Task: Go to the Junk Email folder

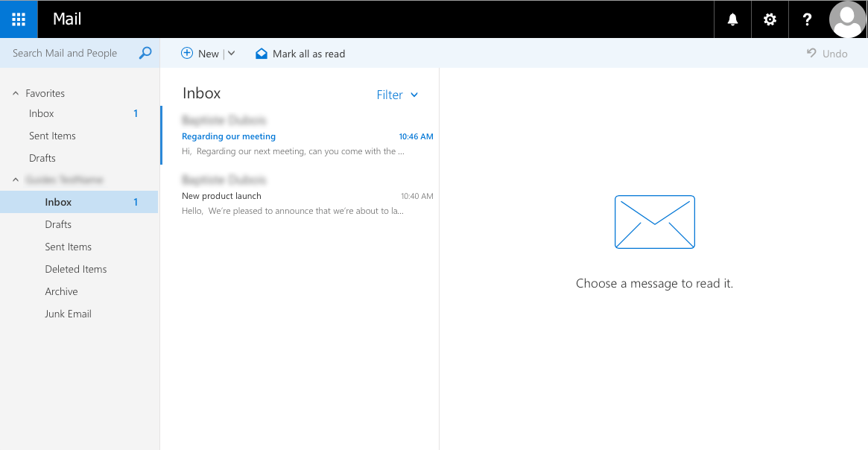Action: 68,314
